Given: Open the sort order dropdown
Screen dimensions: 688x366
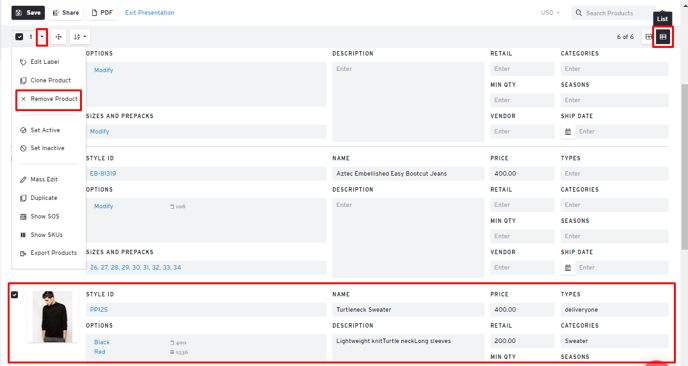Looking at the screenshot, I should pos(80,37).
